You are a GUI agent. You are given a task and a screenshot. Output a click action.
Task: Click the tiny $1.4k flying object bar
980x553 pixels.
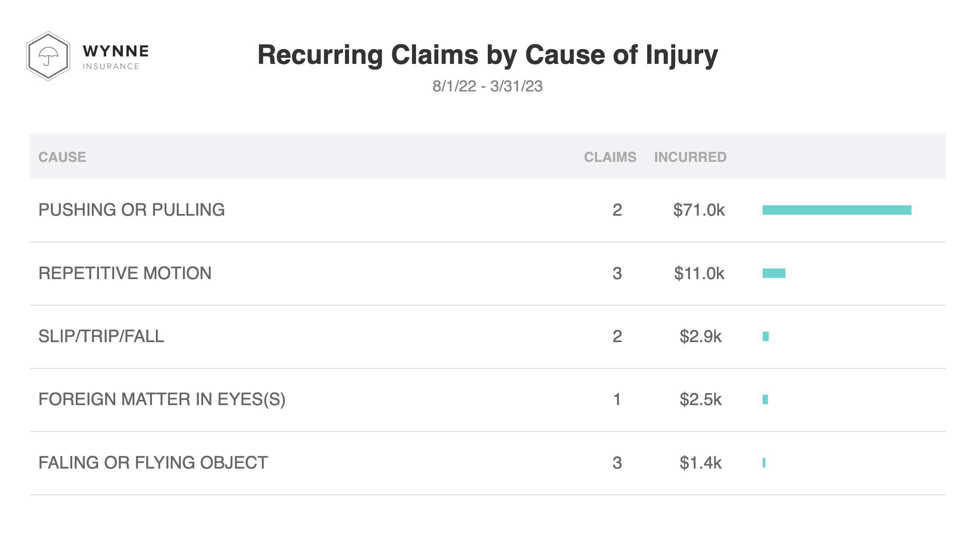point(764,463)
